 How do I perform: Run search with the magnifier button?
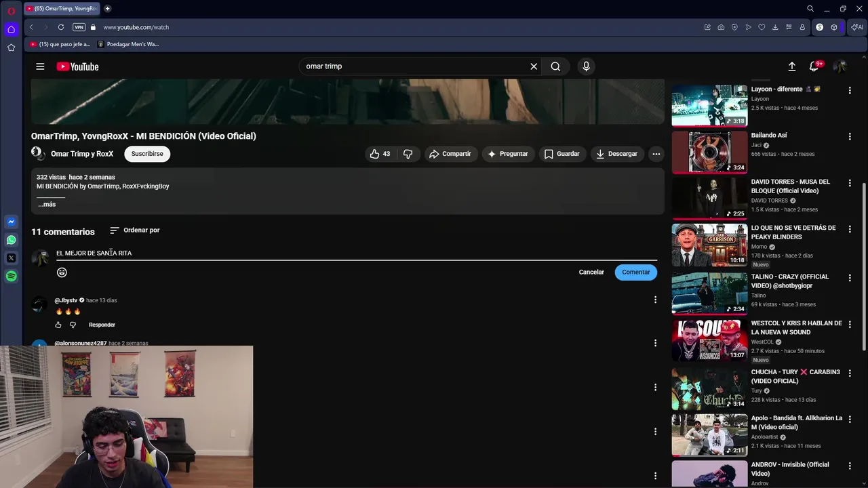coord(555,66)
